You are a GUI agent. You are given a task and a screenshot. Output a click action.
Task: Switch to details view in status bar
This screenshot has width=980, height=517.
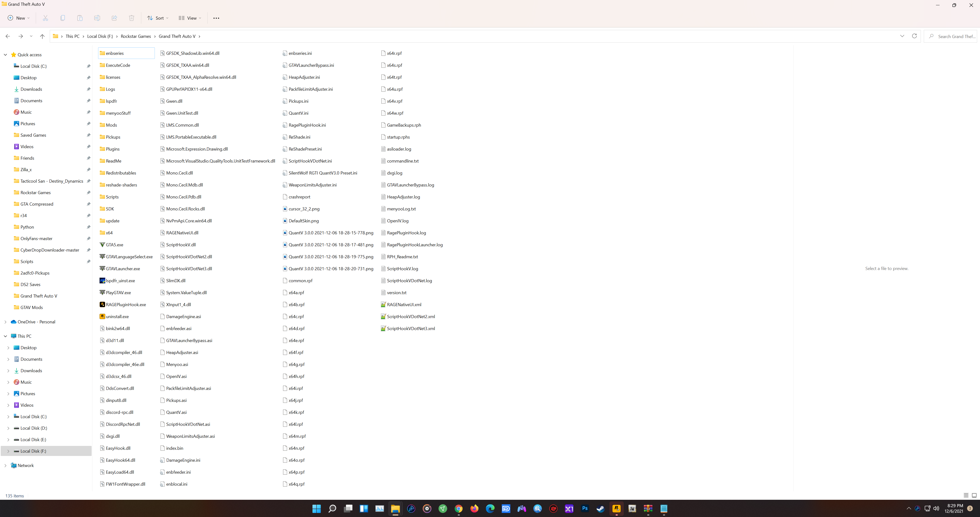[966, 495]
